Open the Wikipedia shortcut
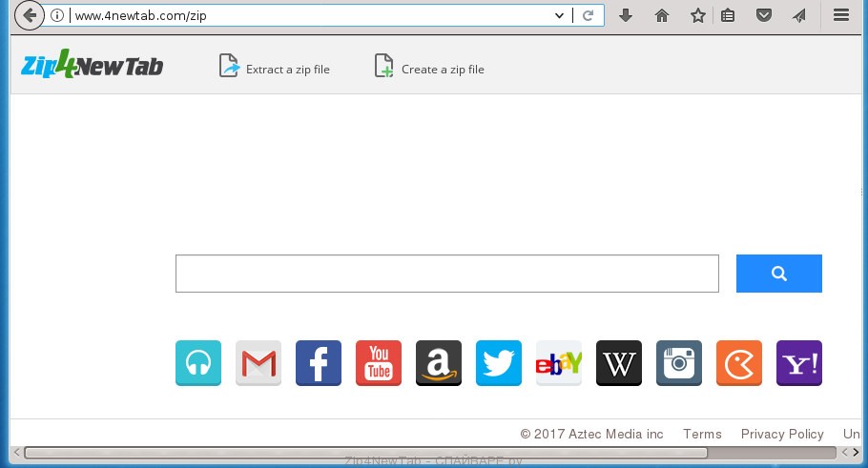The width and height of the screenshot is (868, 468). click(x=619, y=363)
